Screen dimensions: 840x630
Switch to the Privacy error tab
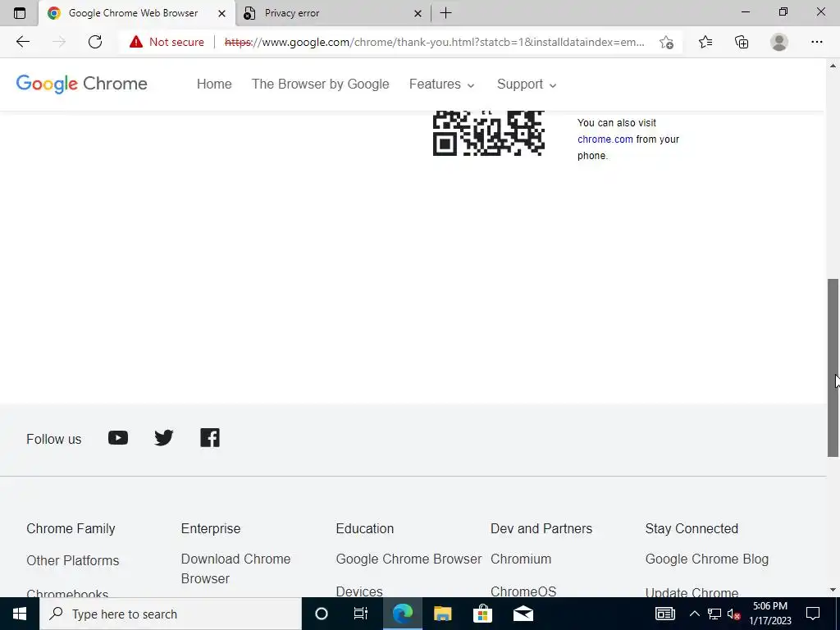(332, 13)
